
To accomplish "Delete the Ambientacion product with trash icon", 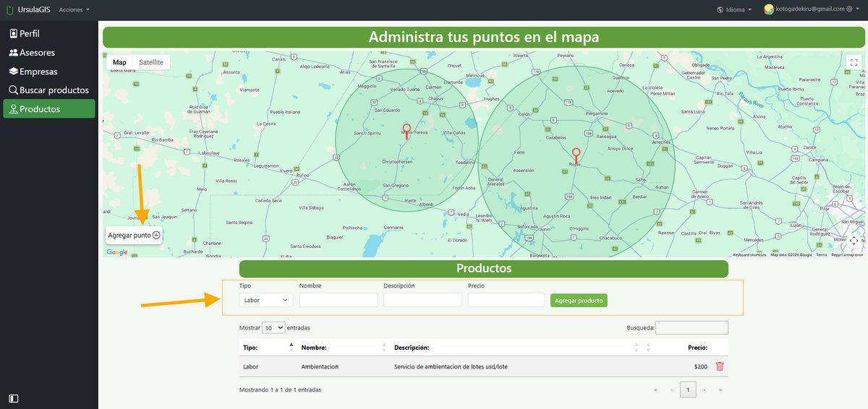I will [x=720, y=366].
